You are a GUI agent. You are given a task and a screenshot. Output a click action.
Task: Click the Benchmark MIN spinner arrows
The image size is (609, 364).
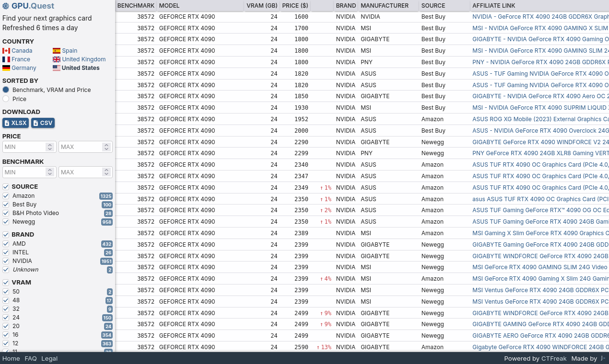[50, 172]
